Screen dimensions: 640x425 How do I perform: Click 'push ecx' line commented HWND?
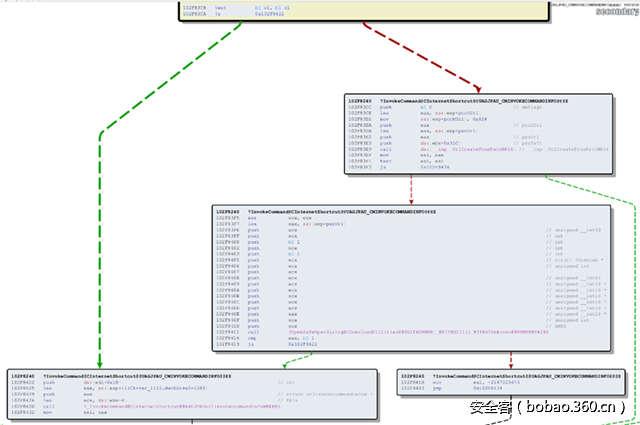tap(391, 326)
